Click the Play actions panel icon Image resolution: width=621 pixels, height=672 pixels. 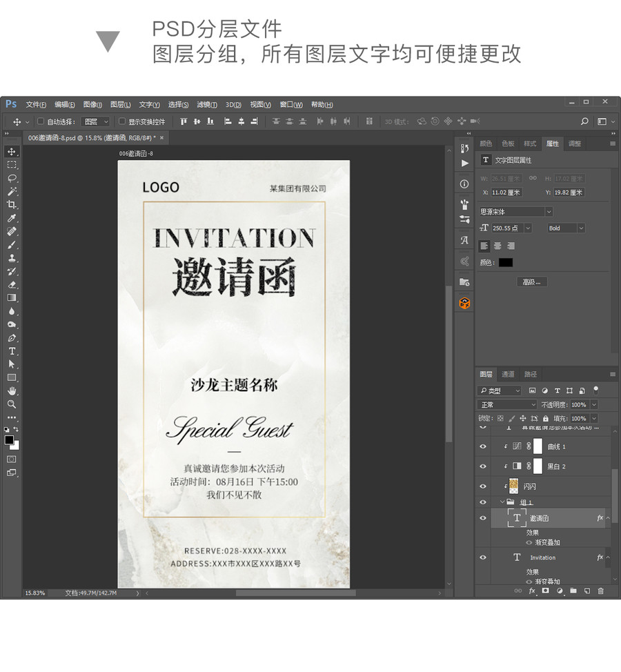click(x=464, y=164)
